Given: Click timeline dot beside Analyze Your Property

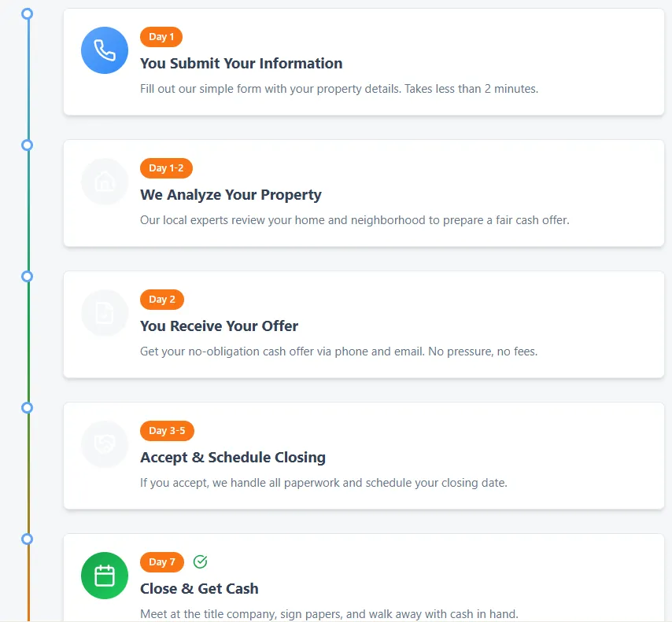Looking at the screenshot, I should (27, 145).
